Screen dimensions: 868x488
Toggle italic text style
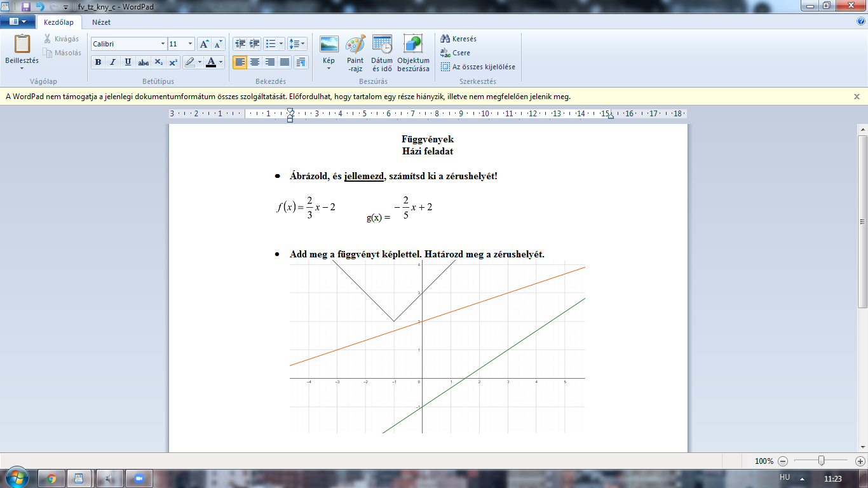[113, 62]
